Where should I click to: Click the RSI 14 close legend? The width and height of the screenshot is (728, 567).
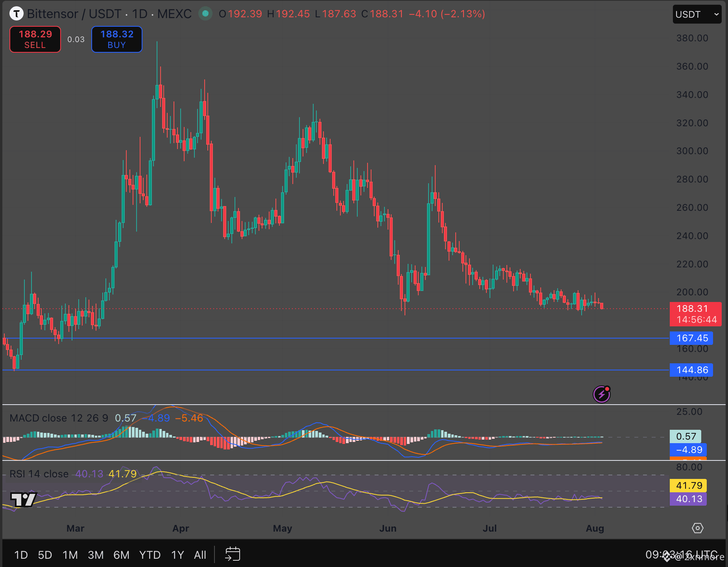click(39, 474)
